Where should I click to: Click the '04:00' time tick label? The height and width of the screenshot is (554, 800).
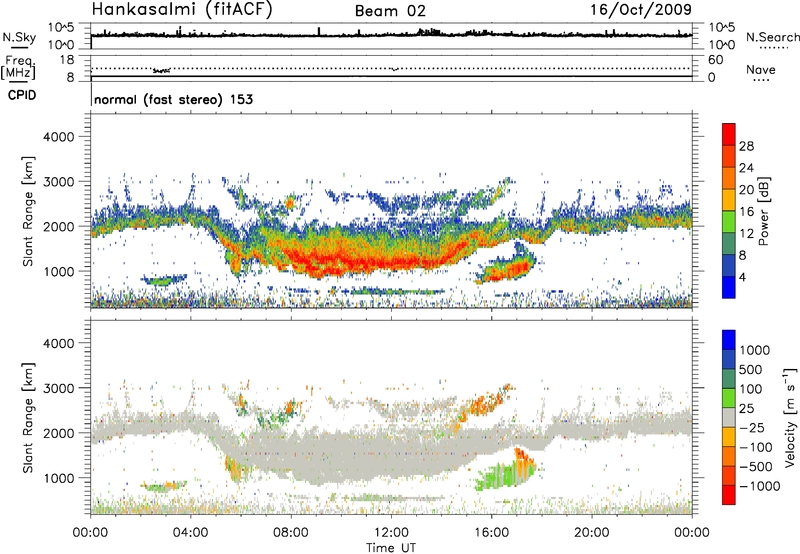190,532
